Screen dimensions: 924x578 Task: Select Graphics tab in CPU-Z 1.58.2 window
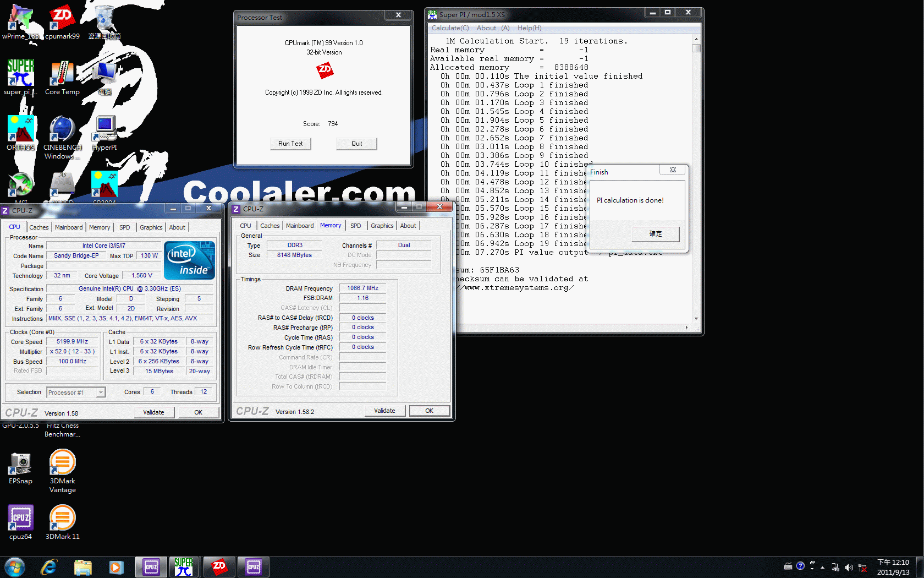coord(382,226)
